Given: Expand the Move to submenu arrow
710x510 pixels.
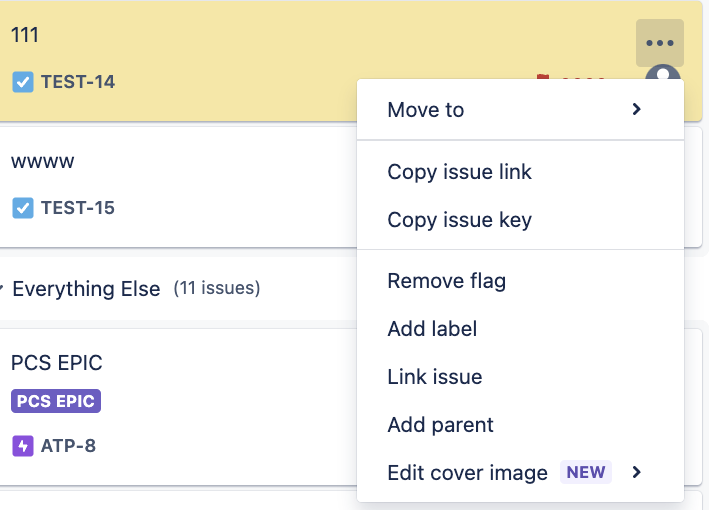Looking at the screenshot, I should [x=636, y=109].
